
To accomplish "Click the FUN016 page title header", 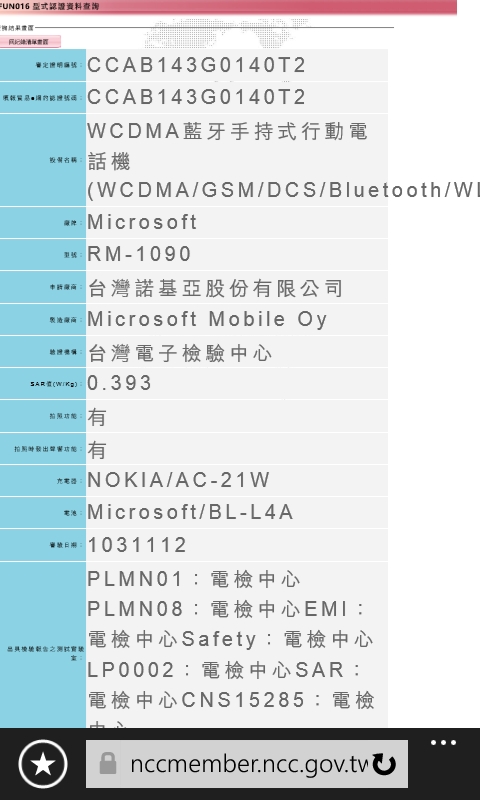I will point(50,6).
